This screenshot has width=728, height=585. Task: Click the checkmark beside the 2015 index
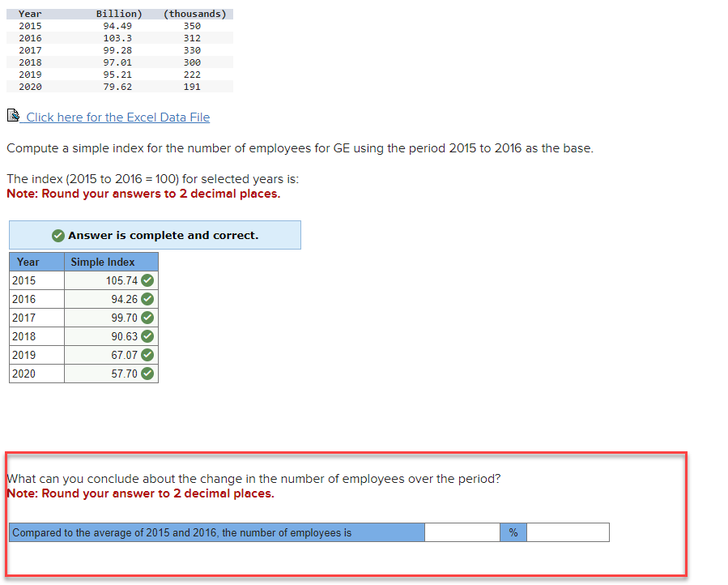[x=147, y=280]
